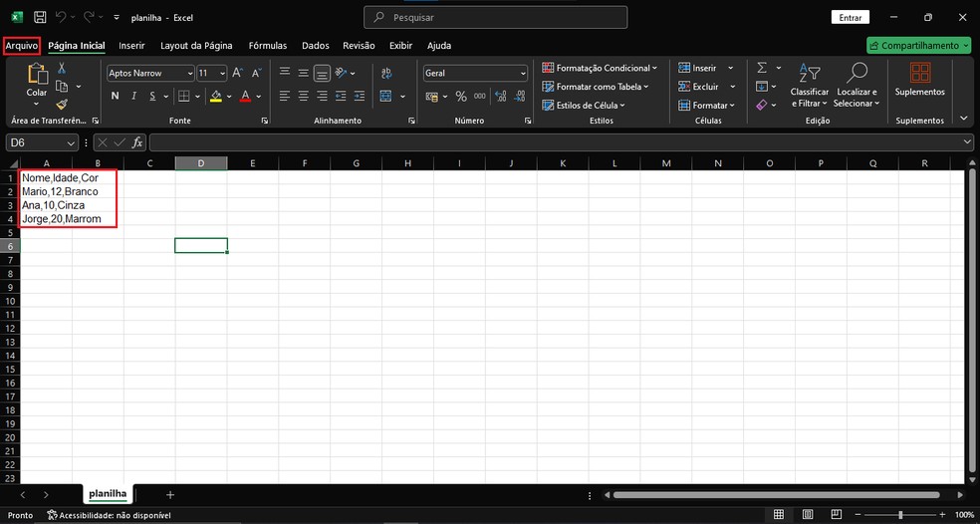Decrease font size with the smaller A icon
Viewport: 980px width, 524px height.
[x=256, y=73]
